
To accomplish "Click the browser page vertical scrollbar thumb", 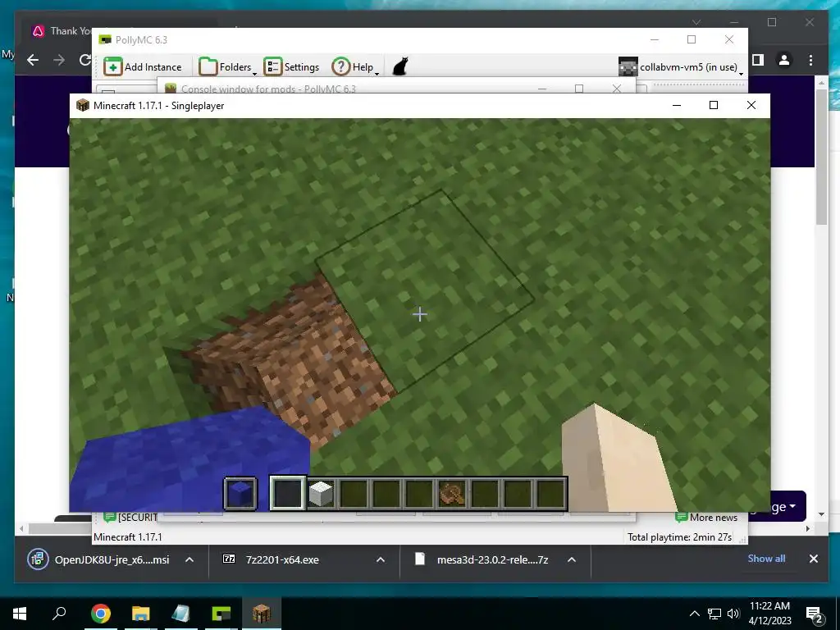I will point(821,157).
